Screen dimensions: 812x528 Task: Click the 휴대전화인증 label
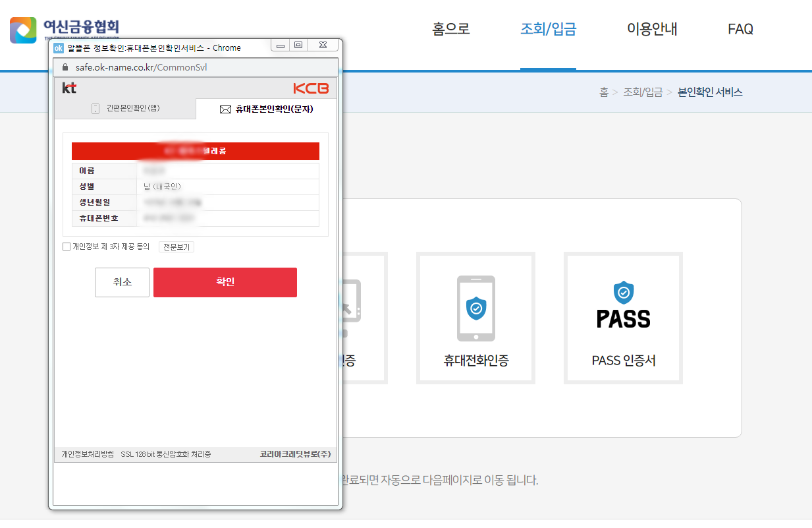pyautogui.click(x=476, y=361)
